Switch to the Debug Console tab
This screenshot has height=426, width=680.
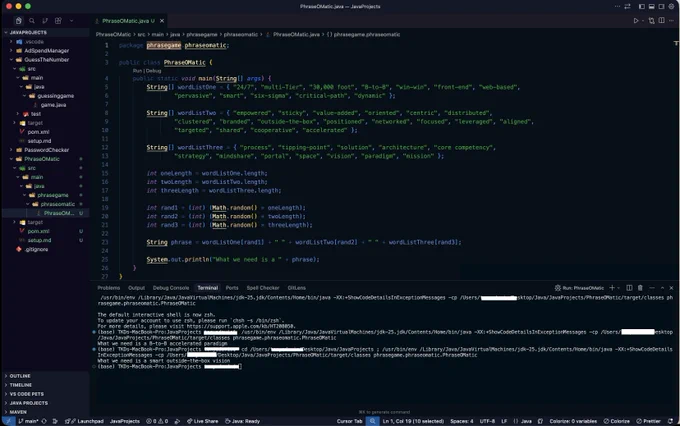point(171,288)
